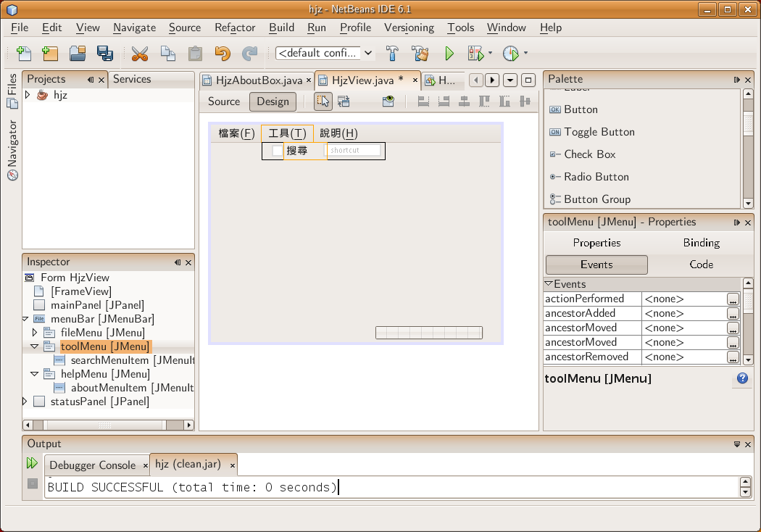Image resolution: width=761 pixels, height=532 pixels.
Task: Click the Clean and Build Project icon
Action: tap(419, 53)
